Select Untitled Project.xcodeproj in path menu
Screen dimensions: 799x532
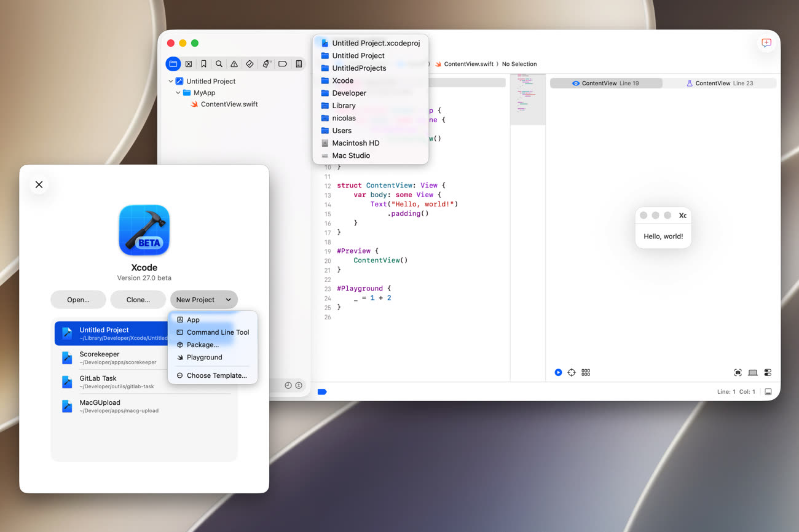pos(371,43)
